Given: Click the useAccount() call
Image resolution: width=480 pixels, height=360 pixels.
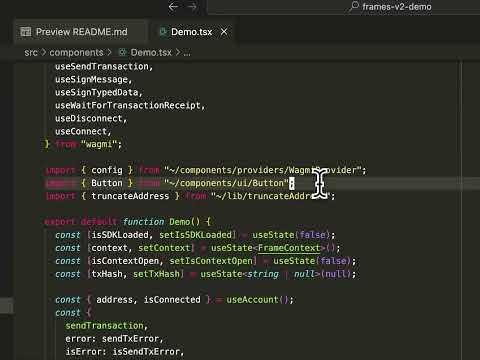Looking at the screenshot, I should [x=257, y=300].
